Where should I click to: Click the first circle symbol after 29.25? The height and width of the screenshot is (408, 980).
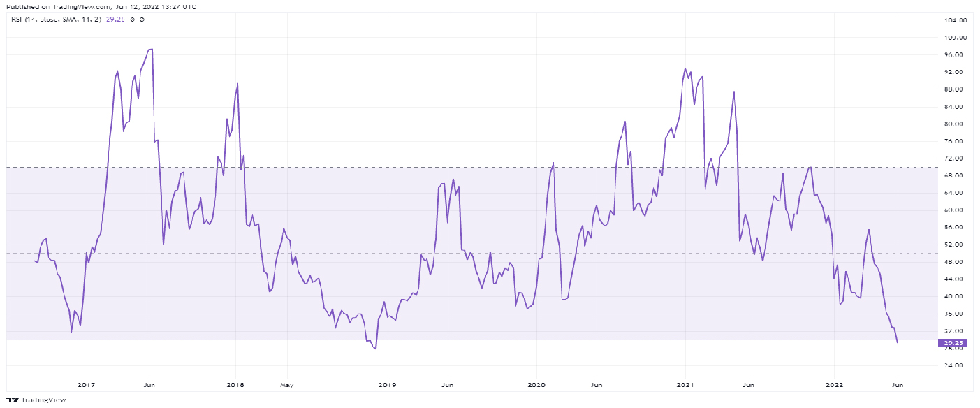coord(133,20)
